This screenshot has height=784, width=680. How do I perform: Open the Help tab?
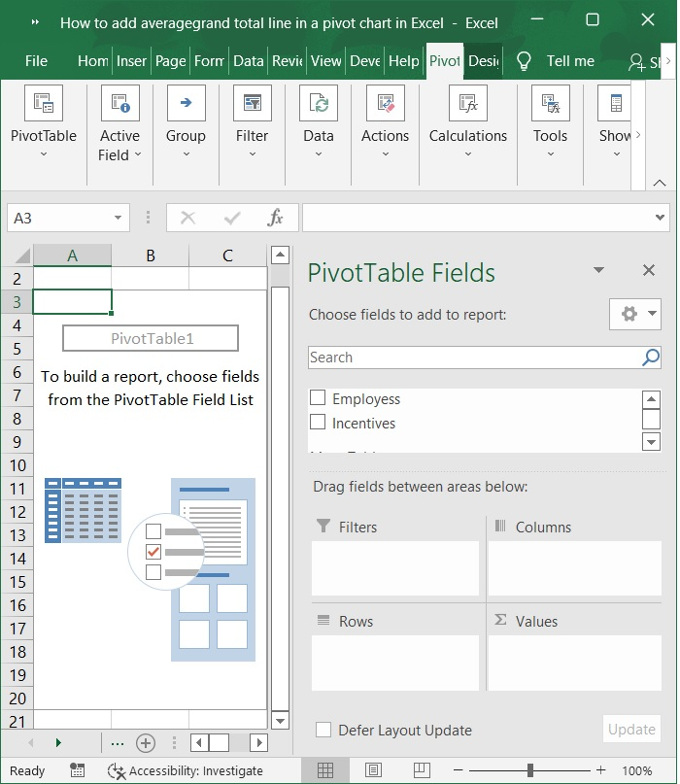click(404, 61)
